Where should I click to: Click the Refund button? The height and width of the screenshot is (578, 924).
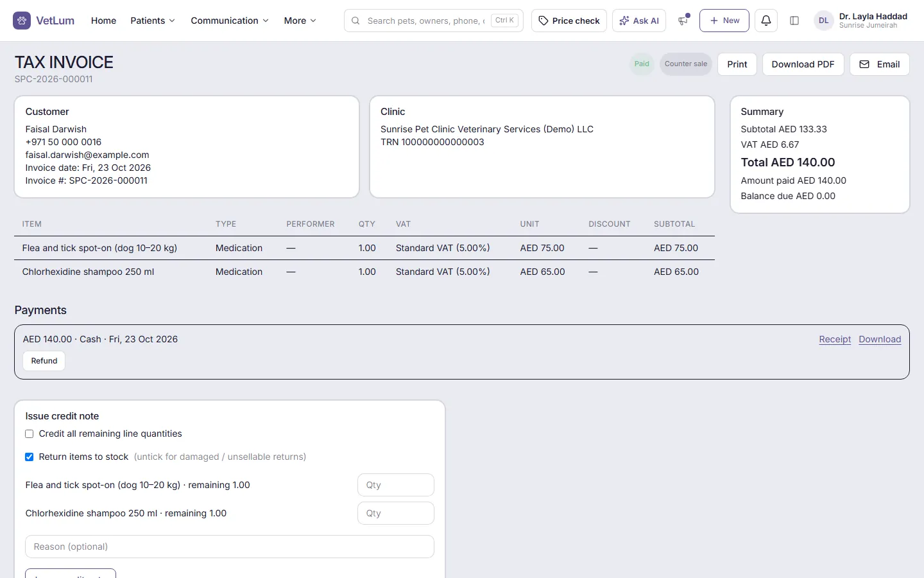coord(44,361)
